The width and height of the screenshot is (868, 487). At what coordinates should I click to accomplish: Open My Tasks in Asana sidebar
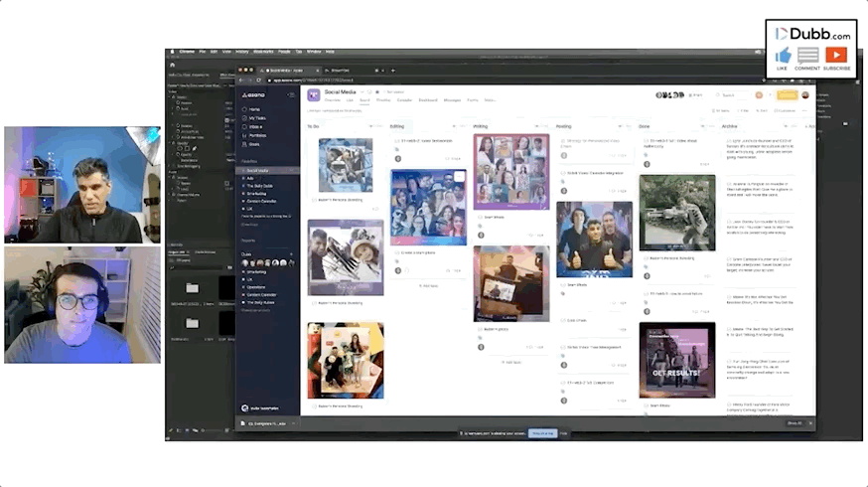click(x=254, y=118)
